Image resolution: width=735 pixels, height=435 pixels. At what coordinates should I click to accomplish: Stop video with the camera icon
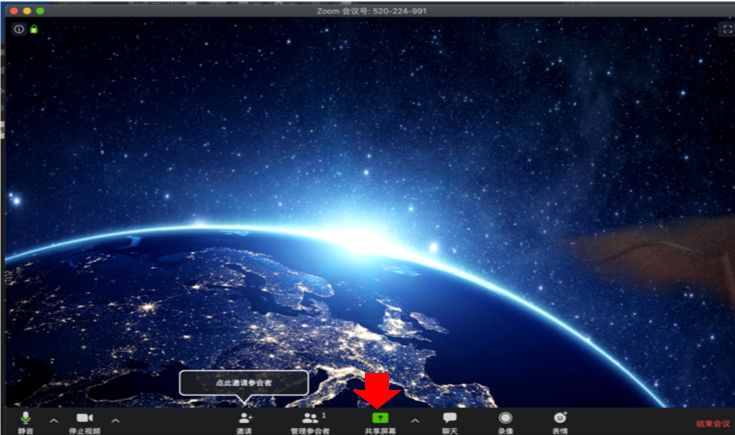[x=85, y=422]
